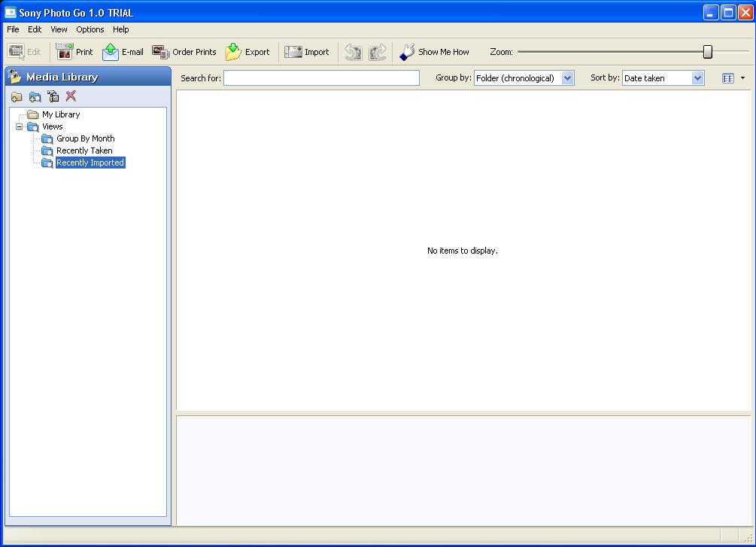Launch the Order Prints tool
The height and width of the screenshot is (547, 756).
[184, 52]
